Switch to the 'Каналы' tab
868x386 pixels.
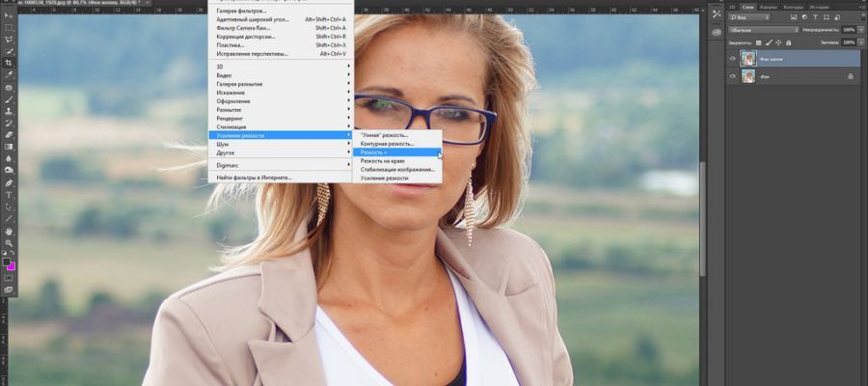coord(769,6)
